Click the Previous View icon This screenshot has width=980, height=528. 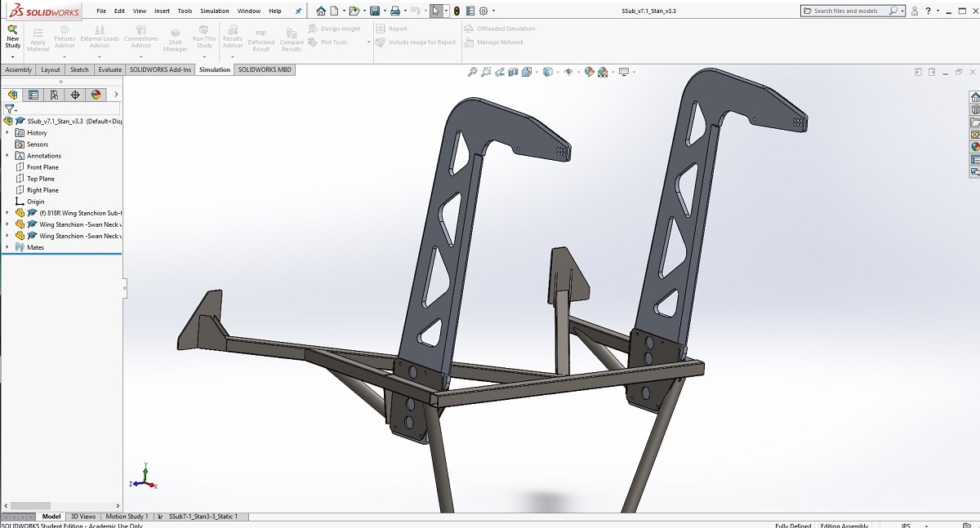[x=501, y=72]
